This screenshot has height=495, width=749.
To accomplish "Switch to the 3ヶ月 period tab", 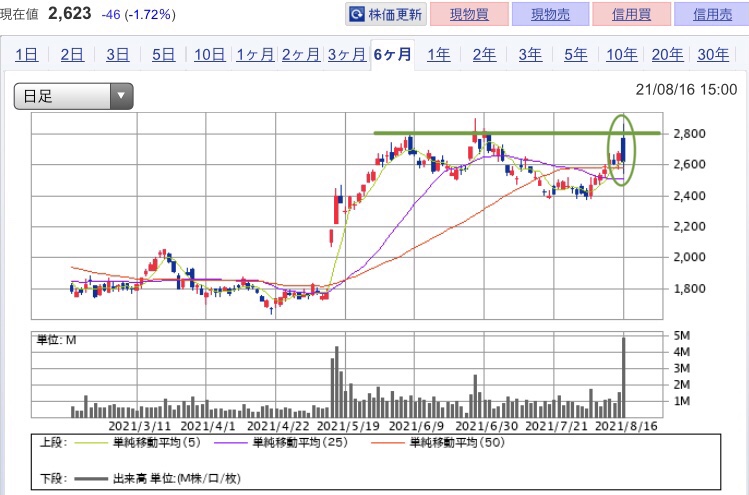I will click(x=347, y=54).
